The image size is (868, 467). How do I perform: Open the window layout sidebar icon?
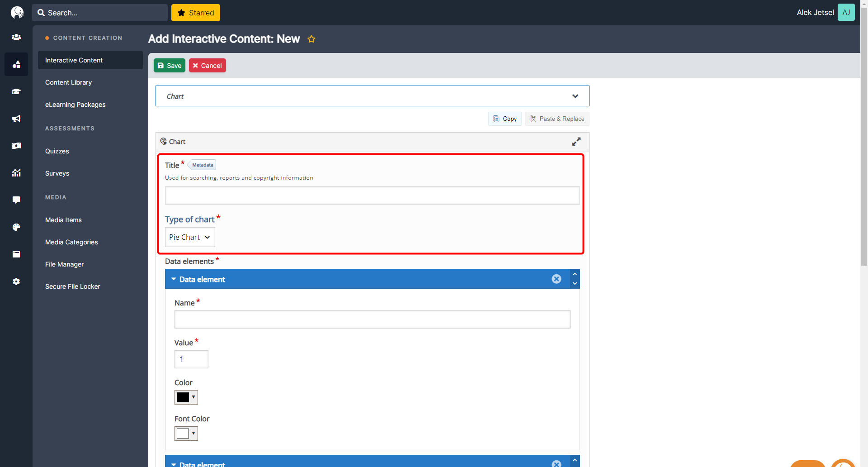(x=16, y=254)
